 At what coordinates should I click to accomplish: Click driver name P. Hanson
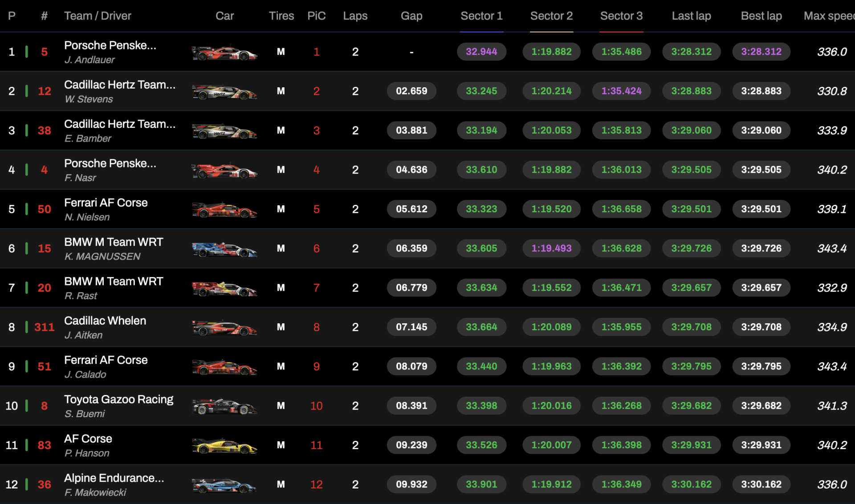tap(87, 453)
